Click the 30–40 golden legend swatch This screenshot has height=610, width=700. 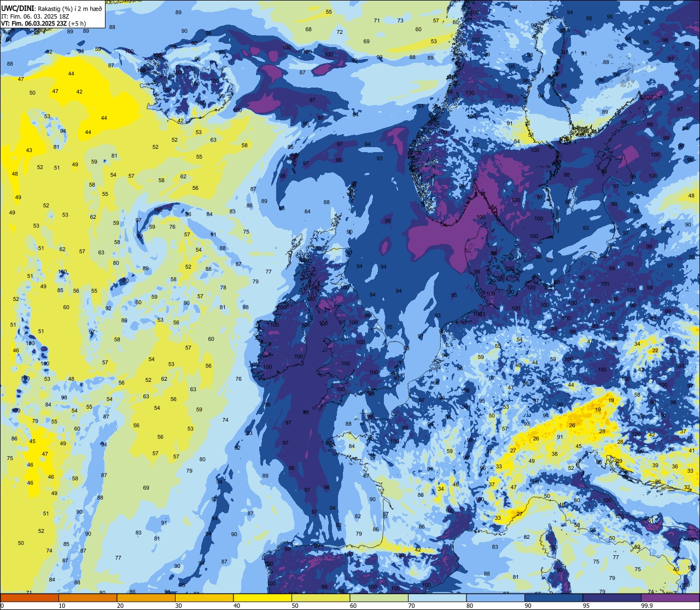point(204,597)
